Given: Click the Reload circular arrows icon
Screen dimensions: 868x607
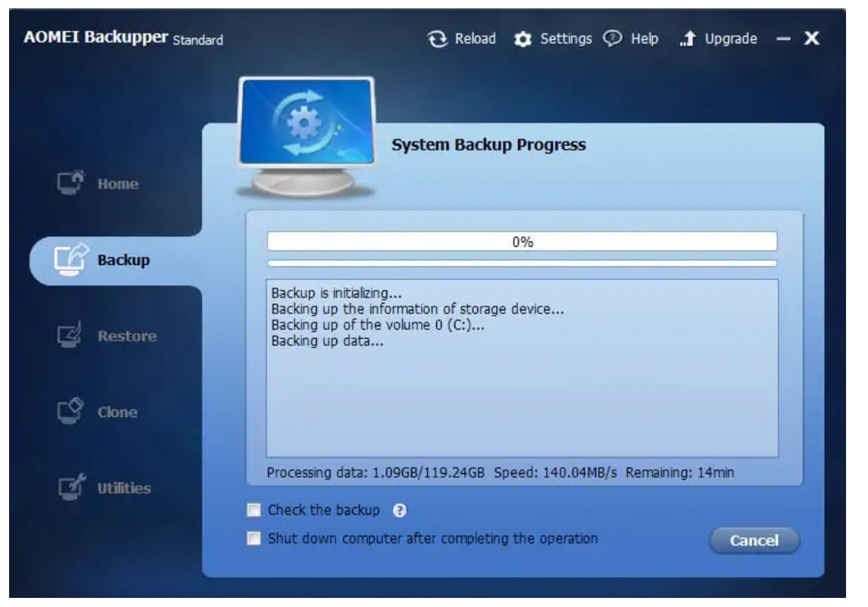Looking at the screenshot, I should point(436,39).
